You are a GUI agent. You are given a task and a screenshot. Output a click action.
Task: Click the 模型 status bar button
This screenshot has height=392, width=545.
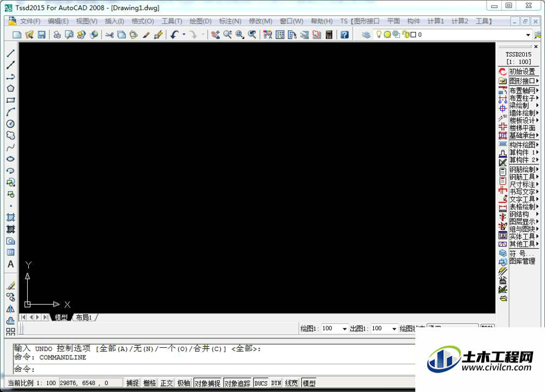click(309, 383)
